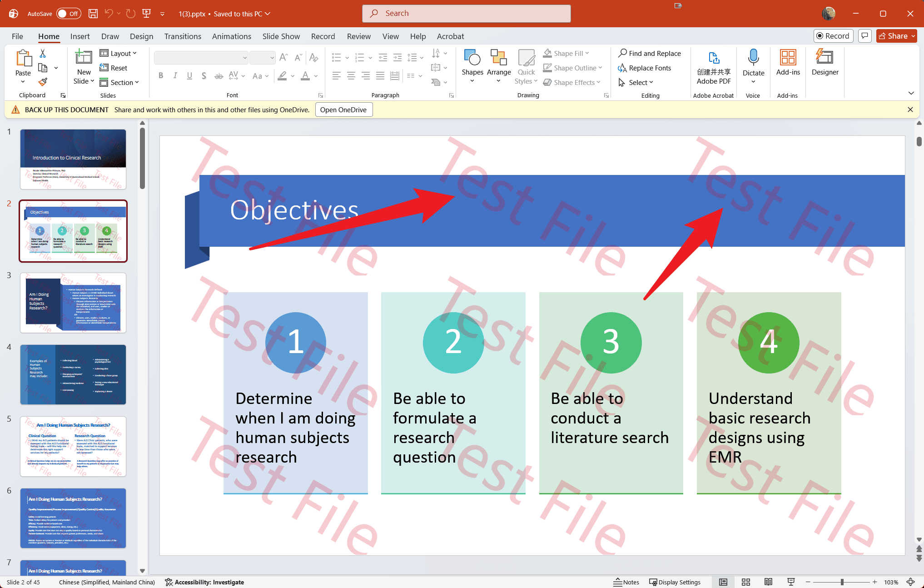The height and width of the screenshot is (588, 924).
Task: Decrease font size icon
Action: tap(298, 57)
